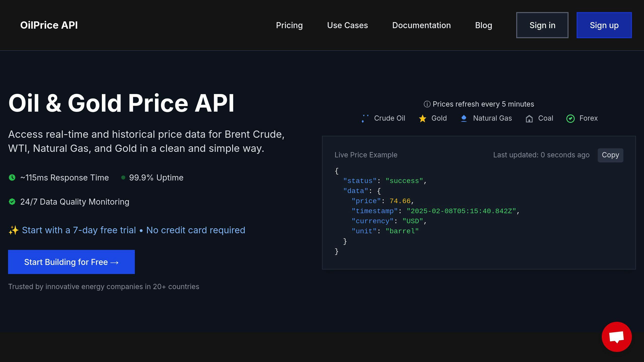644x362 pixels.
Task: Click the Sign in button
Action: tap(542, 25)
